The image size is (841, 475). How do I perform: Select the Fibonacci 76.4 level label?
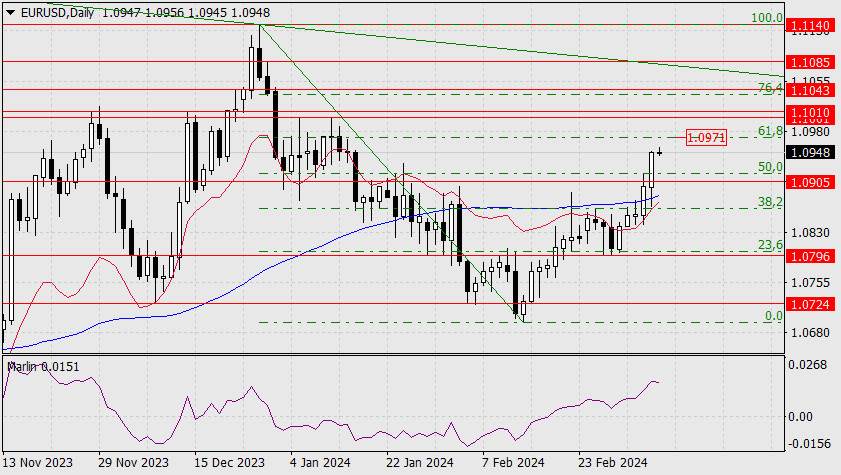770,87
